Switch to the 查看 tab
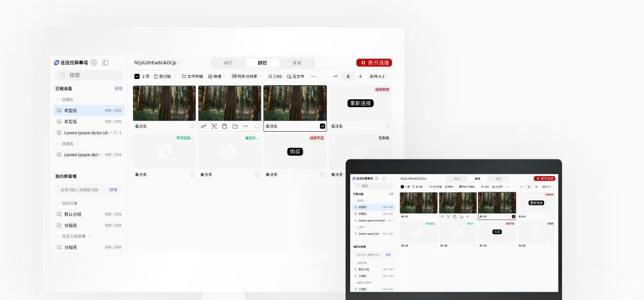 pyautogui.click(x=297, y=63)
